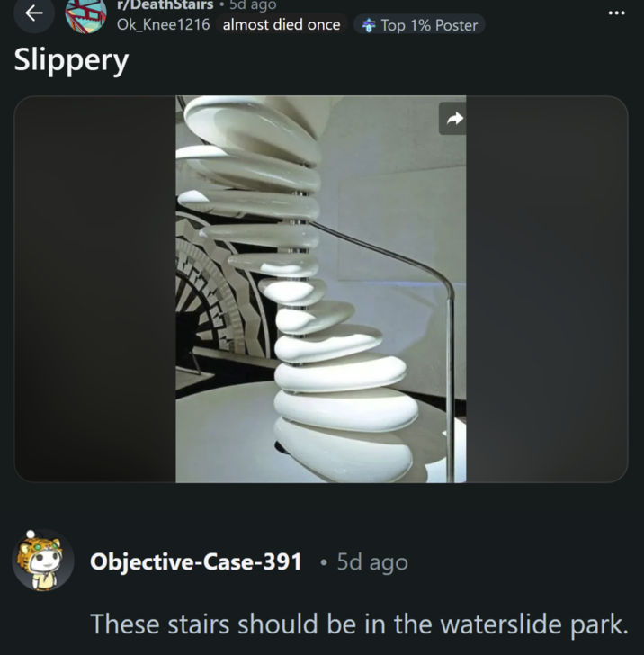Visit the r/DeathStairs subreddit link
The height and width of the screenshot is (655, 644).
(x=165, y=5)
